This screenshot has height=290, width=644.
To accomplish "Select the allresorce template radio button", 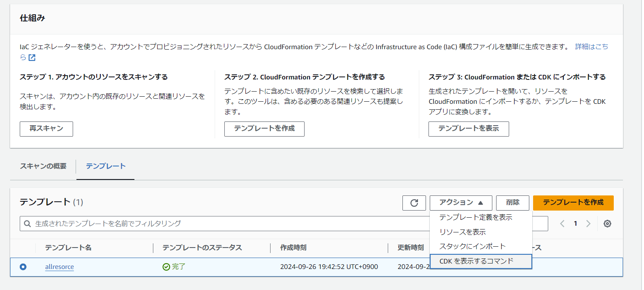I will pos(23,266).
